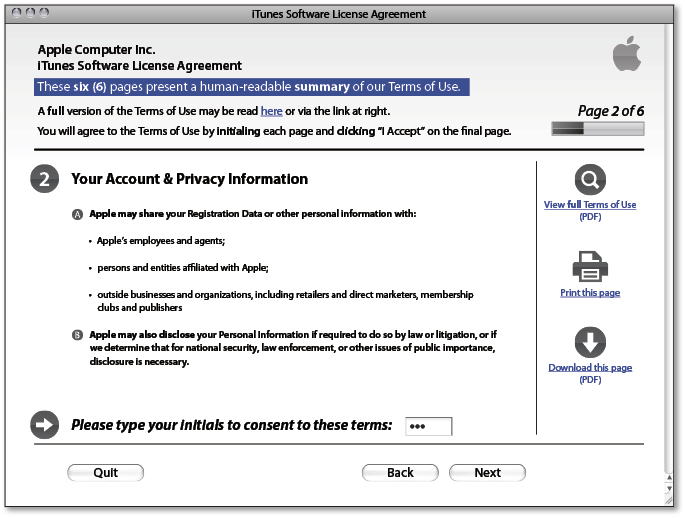This screenshot has height=518, width=685.
Task: Click the scrollbar up arrow
Action: point(669,478)
